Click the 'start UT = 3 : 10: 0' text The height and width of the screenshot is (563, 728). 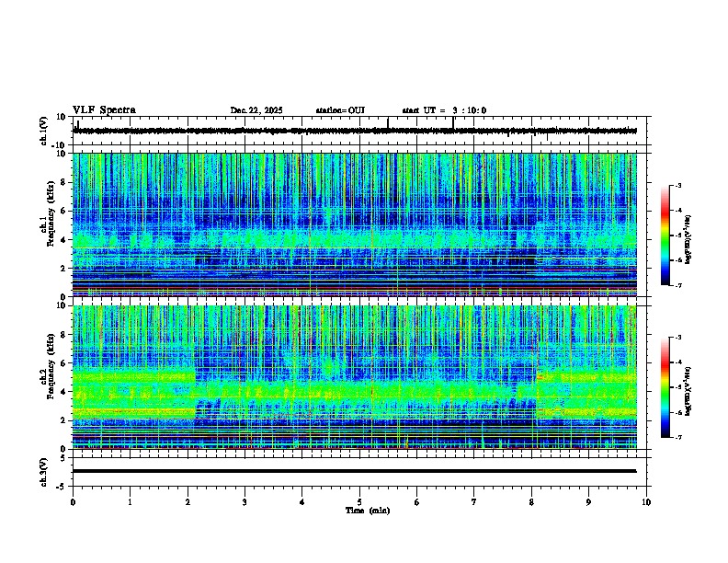click(444, 110)
